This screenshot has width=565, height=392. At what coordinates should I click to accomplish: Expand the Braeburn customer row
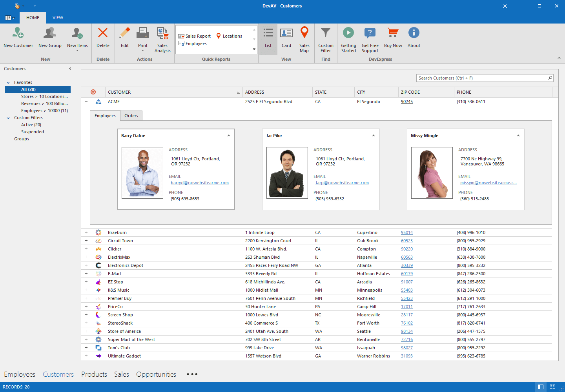point(86,232)
